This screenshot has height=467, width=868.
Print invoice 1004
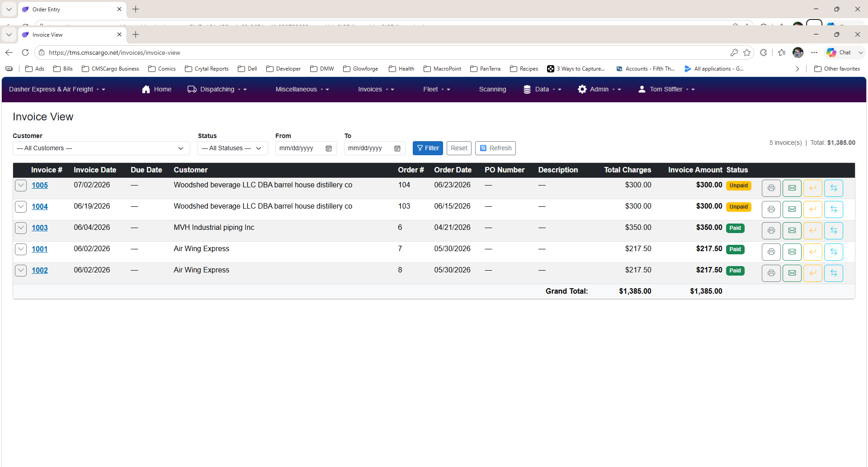(771, 209)
